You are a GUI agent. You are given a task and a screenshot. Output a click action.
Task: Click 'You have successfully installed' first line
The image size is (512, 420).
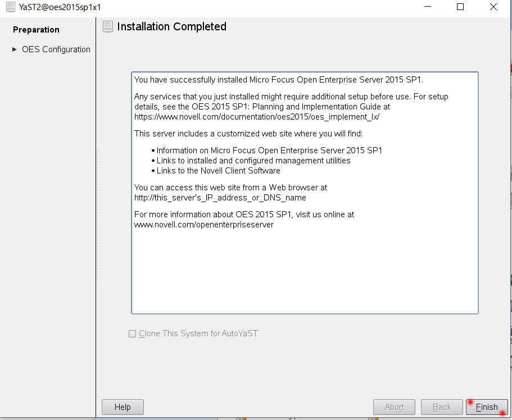[279, 80]
